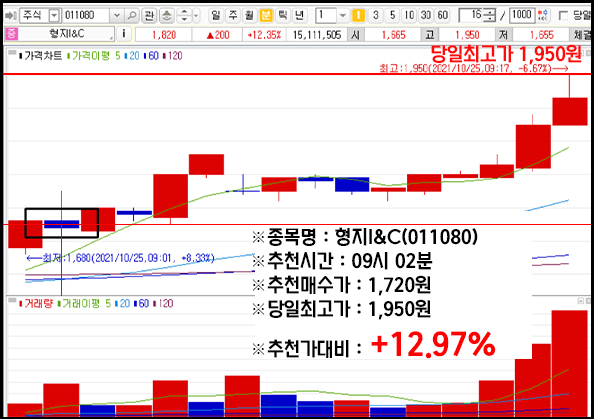Collapse the price chart pane toggle icon
The height and width of the screenshot is (419, 594).
12,53
